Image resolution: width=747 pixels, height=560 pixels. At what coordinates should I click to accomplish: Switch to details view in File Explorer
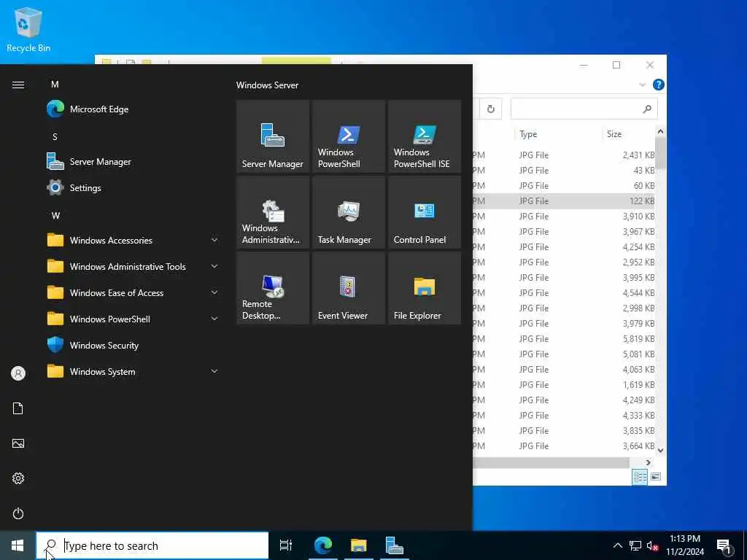(x=640, y=477)
